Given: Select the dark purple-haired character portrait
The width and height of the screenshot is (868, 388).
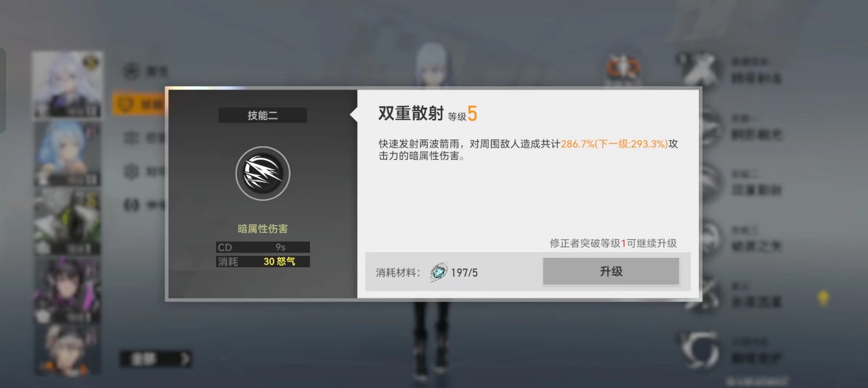Looking at the screenshot, I should click(67, 290).
